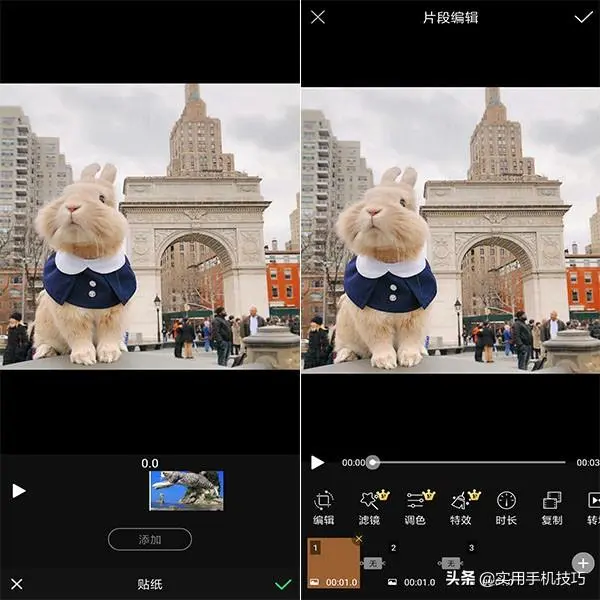This screenshot has width=600, height=600.
Task: Click the 片段编辑 title text
Action: [450, 18]
